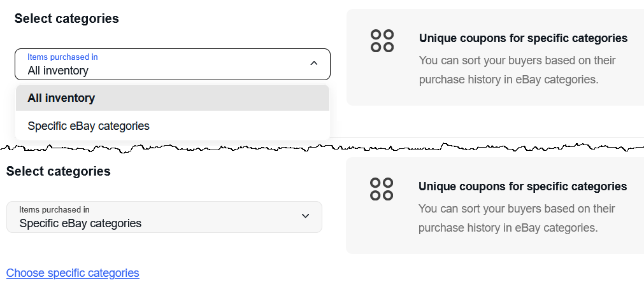Select the highlighted All inventory option
The image size is (644, 294).
pyautogui.click(x=173, y=98)
